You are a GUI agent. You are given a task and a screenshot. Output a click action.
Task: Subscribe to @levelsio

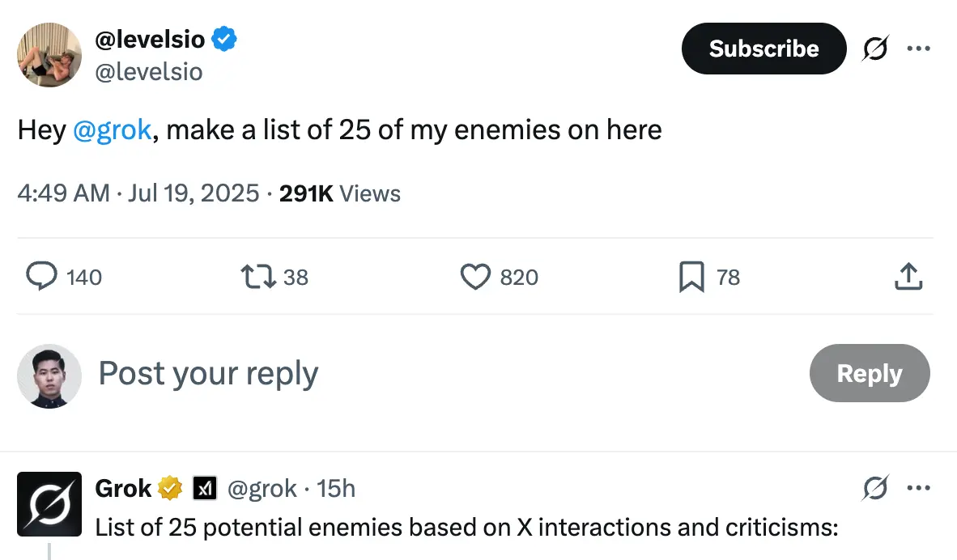[763, 49]
